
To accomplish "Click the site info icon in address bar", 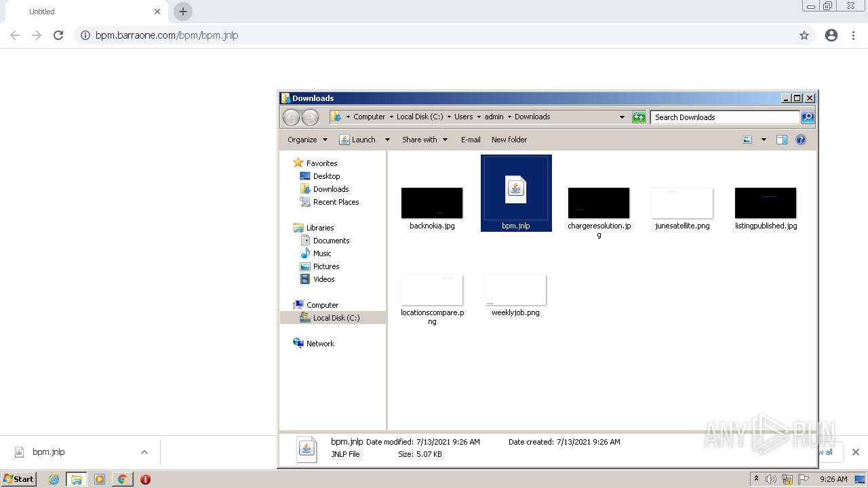I will pyautogui.click(x=85, y=35).
